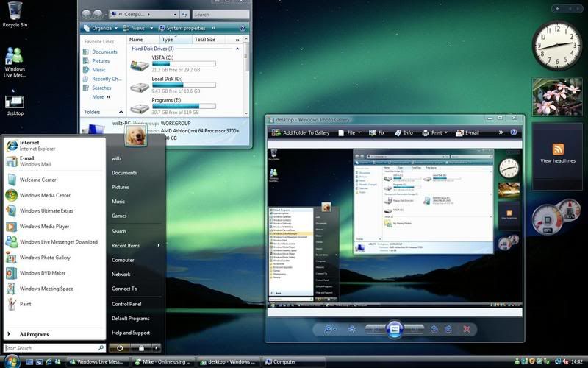Click Default Programs in Start menu
The image size is (588, 368).
[130, 319]
